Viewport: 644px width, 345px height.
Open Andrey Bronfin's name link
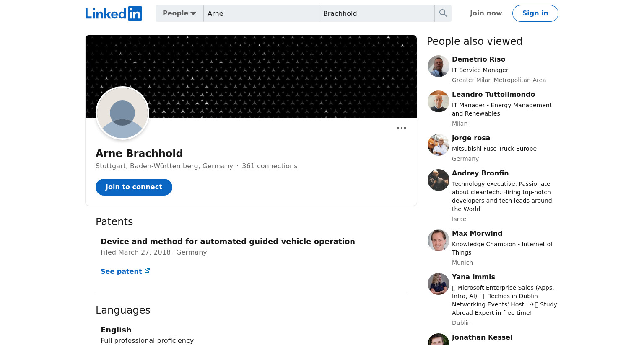pyautogui.click(x=480, y=173)
